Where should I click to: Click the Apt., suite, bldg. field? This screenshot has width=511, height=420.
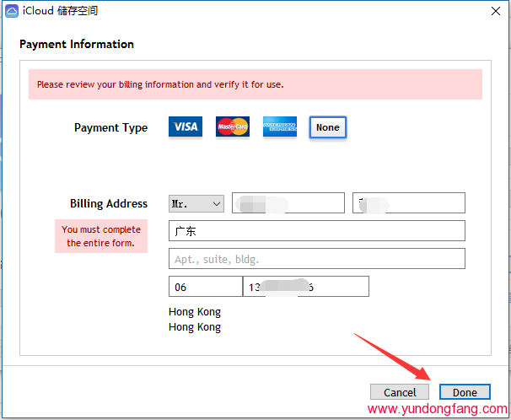[x=317, y=259]
